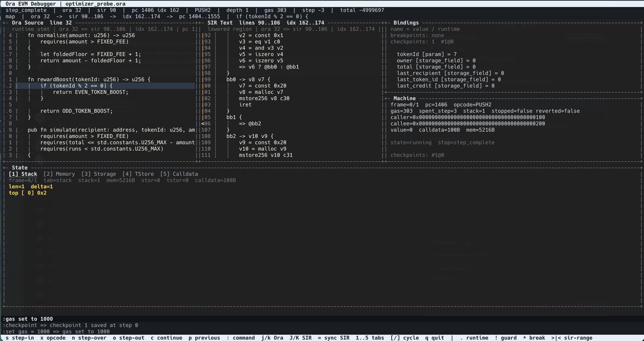Click the 's step-in' key hint

(x=20, y=338)
